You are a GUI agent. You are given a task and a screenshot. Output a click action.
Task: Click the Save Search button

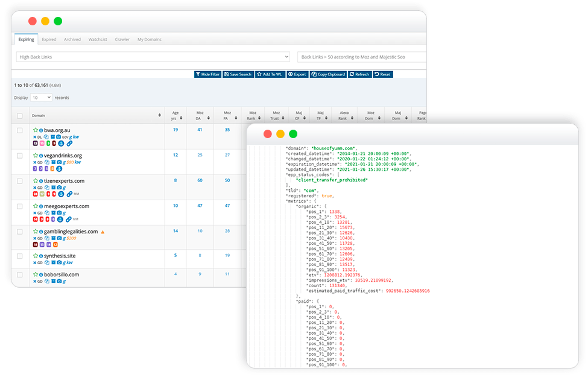point(238,74)
